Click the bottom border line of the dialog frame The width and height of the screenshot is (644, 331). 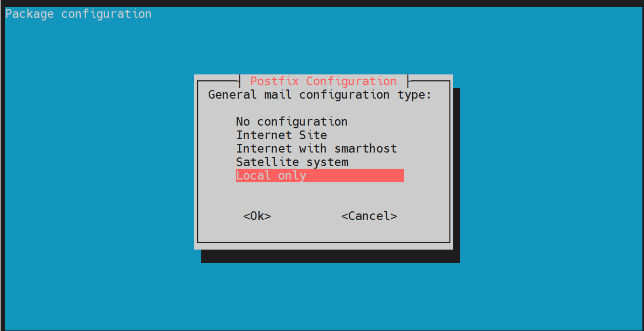[324, 242]
